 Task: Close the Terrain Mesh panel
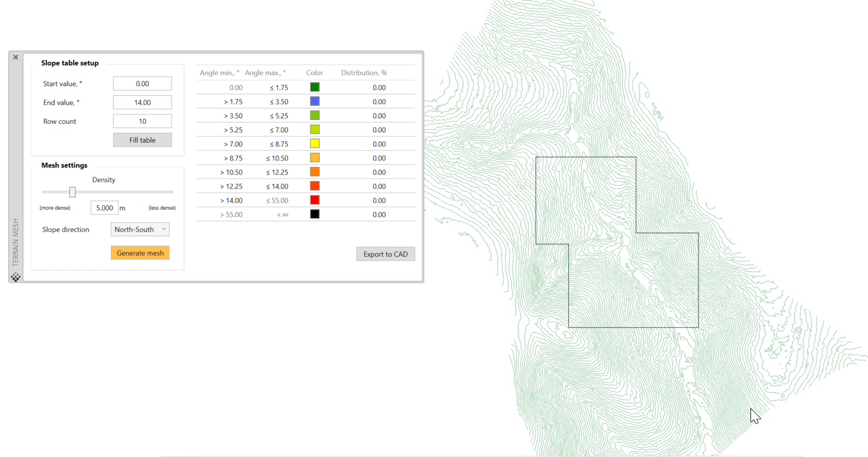pyautogui.click(x=16, y=58)
